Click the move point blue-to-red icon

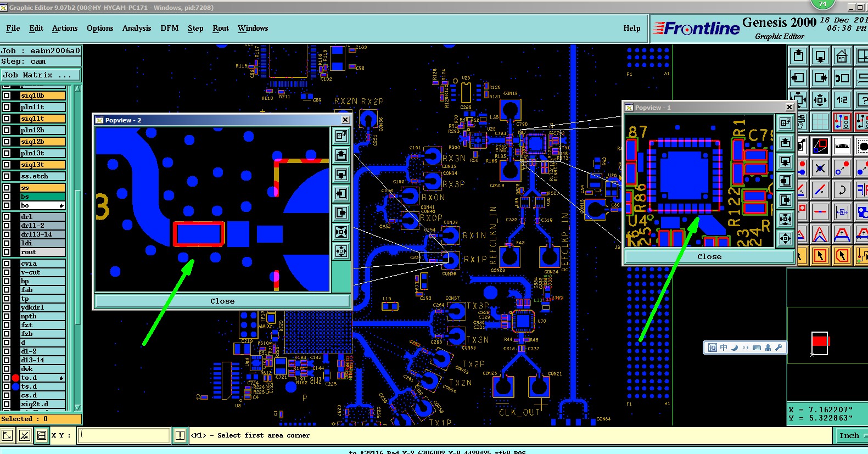(842, 168)
